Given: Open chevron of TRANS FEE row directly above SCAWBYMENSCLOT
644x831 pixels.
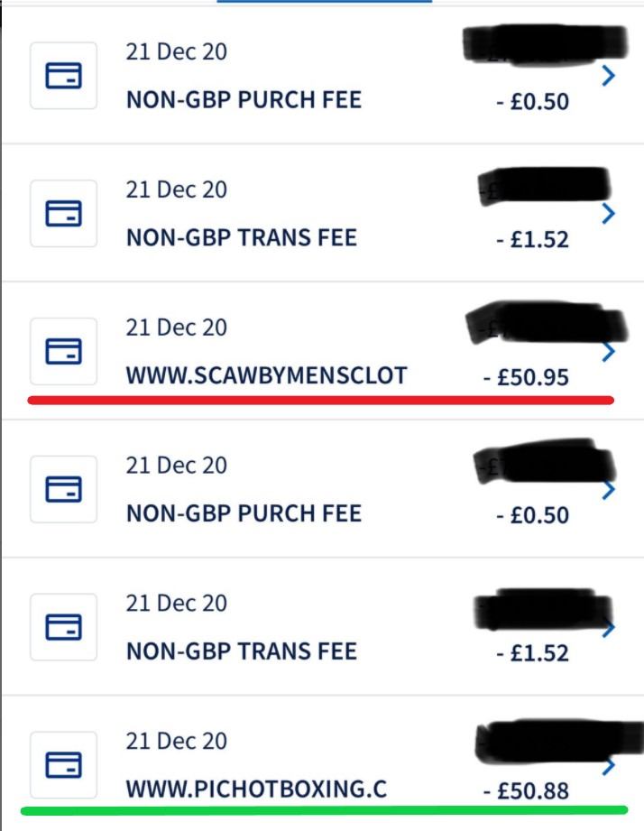Looking at the screenshot, I should [609, 214].
